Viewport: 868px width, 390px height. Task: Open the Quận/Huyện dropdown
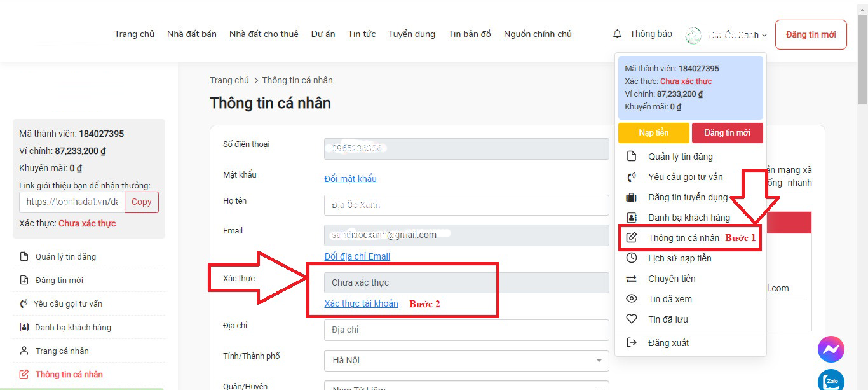[466, 386]
